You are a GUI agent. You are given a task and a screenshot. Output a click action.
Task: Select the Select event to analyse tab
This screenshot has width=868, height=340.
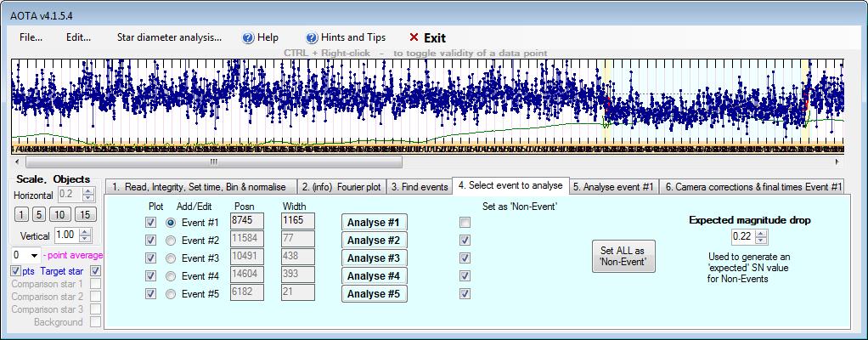pos(511,185)
